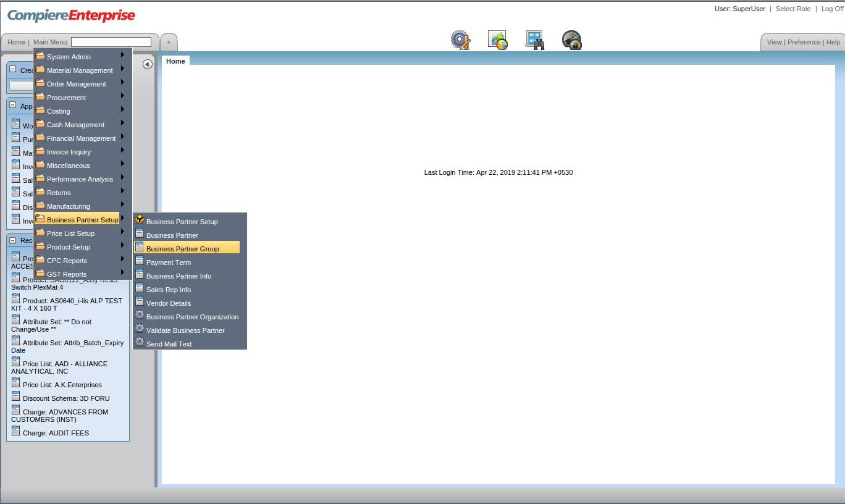Open the chart-with-pie reports toolbar icon
Image resolution: width=845 pixels, height=504 pixels.
coord(497,40)
